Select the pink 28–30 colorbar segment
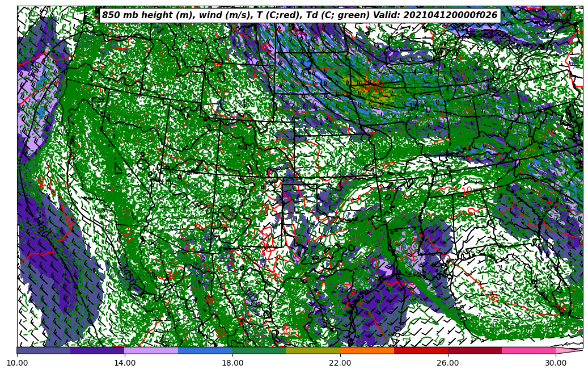588x373 pixels. 528,350
